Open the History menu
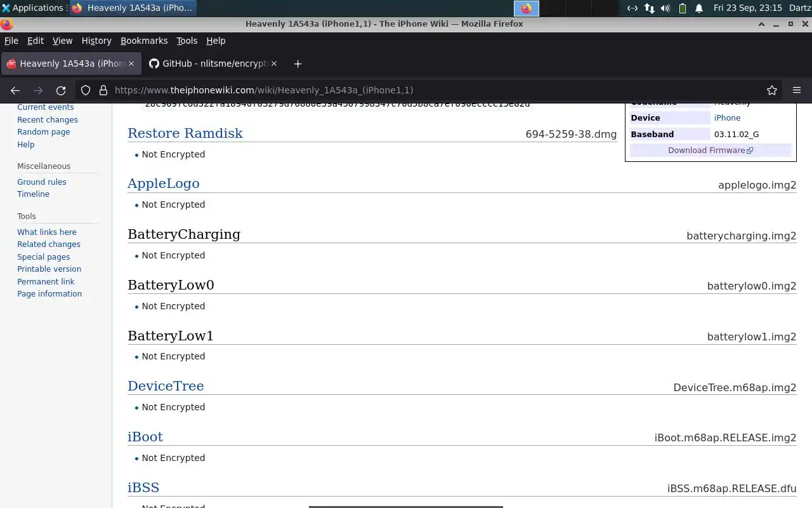The width and height of the screenshot is (812, 508). pyautogui.click(x=96, y=41)
